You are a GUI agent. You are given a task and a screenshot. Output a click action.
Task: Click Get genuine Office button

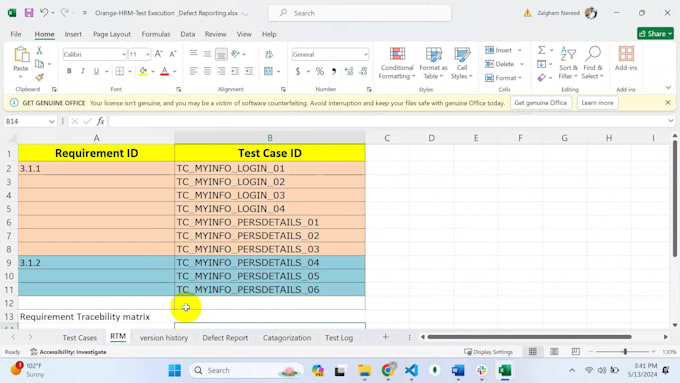click(540, 103)
